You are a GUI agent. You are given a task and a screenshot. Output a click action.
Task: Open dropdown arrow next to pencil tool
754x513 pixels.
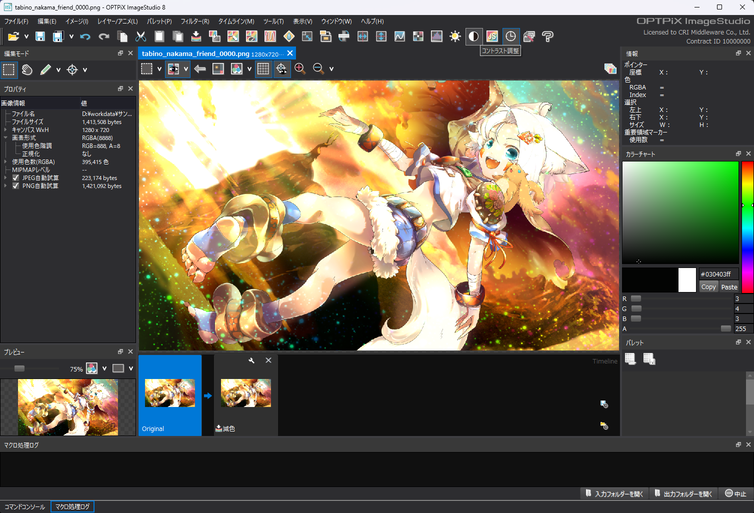[58, 70]
